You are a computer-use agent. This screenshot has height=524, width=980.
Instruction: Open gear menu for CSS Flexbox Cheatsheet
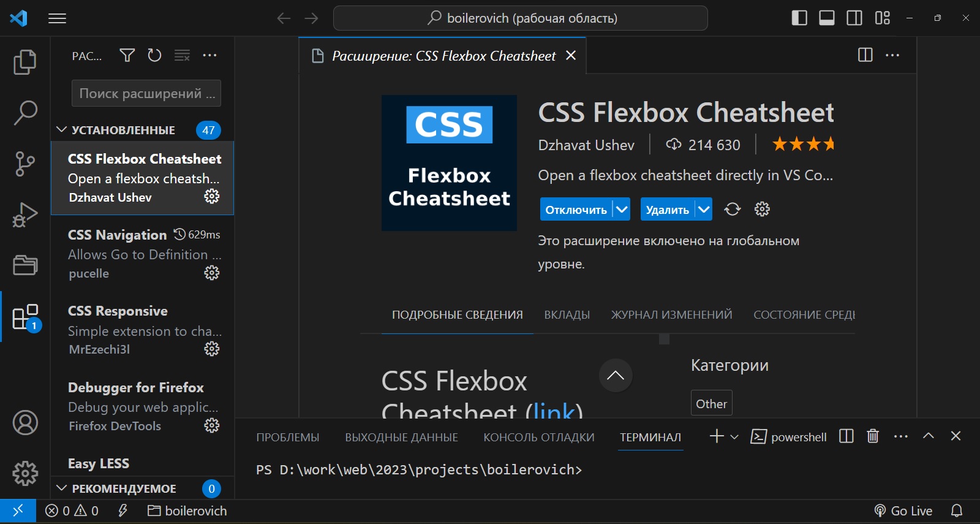tap(212, 196)
